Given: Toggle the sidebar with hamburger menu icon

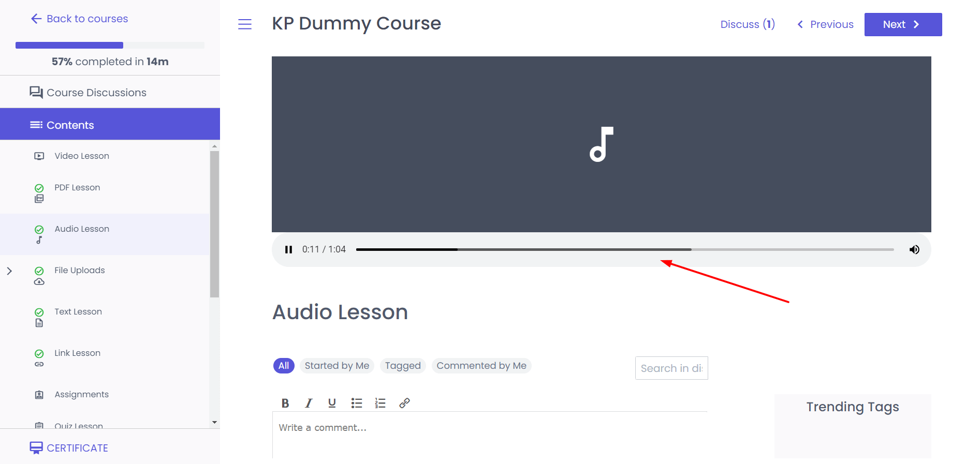Looking at the screenshot, I should click(245, 24).
